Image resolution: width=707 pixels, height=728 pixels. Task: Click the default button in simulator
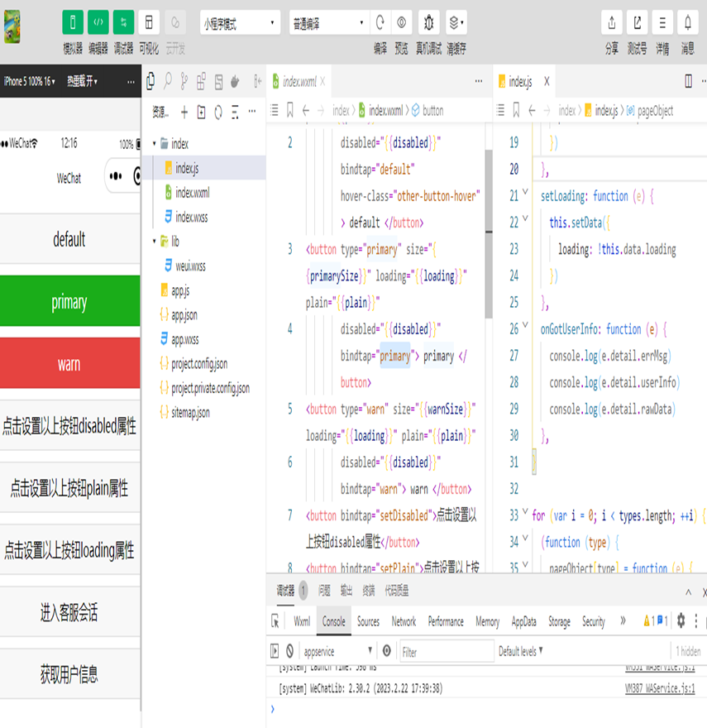pyautogui.click(x=69, y=239)
